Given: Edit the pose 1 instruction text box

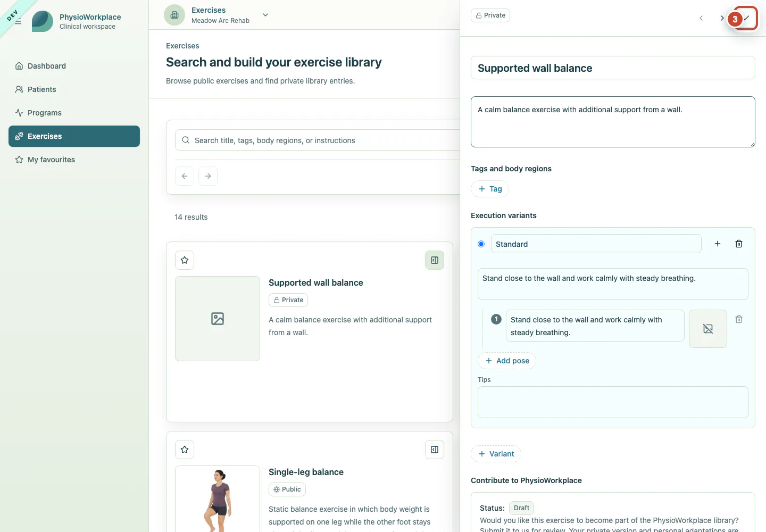Looking at the screenshot, I should pos(595,326).
